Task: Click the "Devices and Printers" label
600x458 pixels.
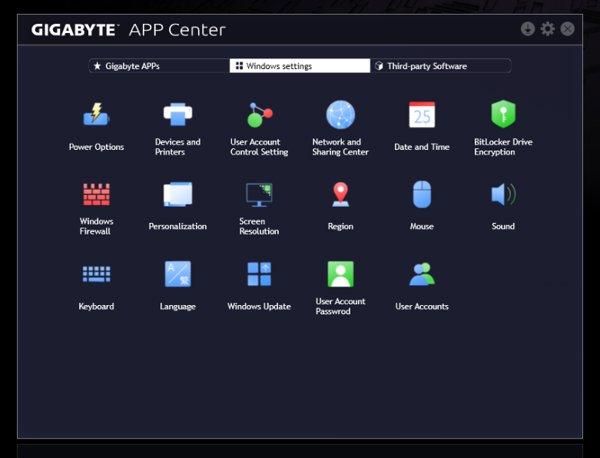Action: coord(178,147)
